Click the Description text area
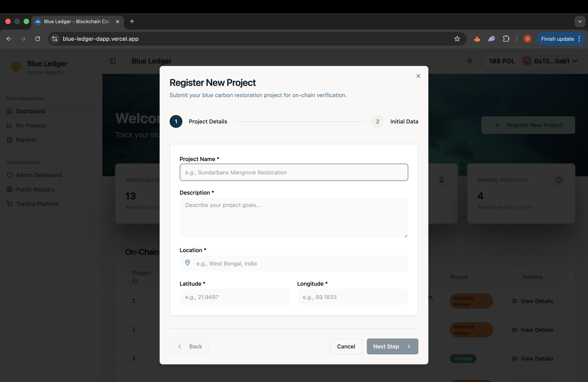 [x=294, y=217]
